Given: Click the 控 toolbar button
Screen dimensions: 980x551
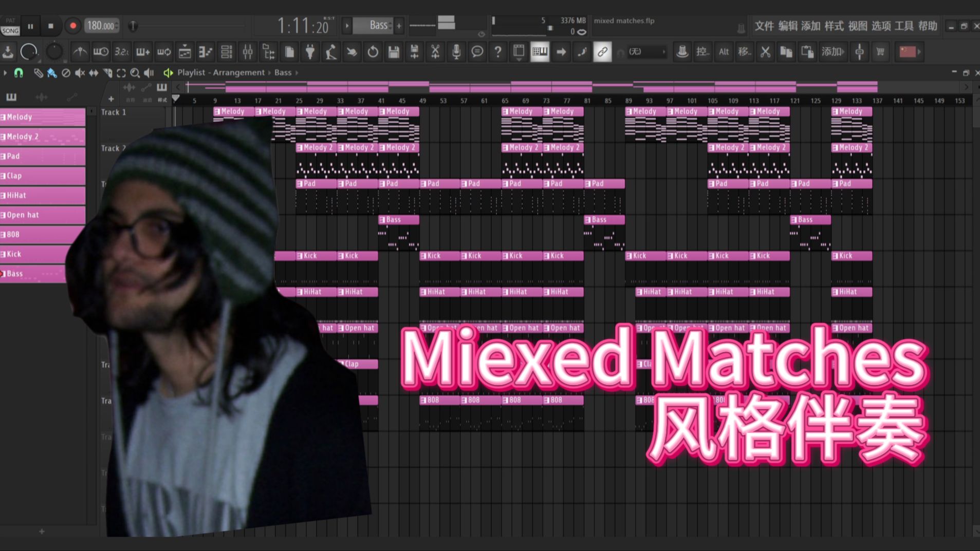Looking at the screenshot, I should pos(702,51).
